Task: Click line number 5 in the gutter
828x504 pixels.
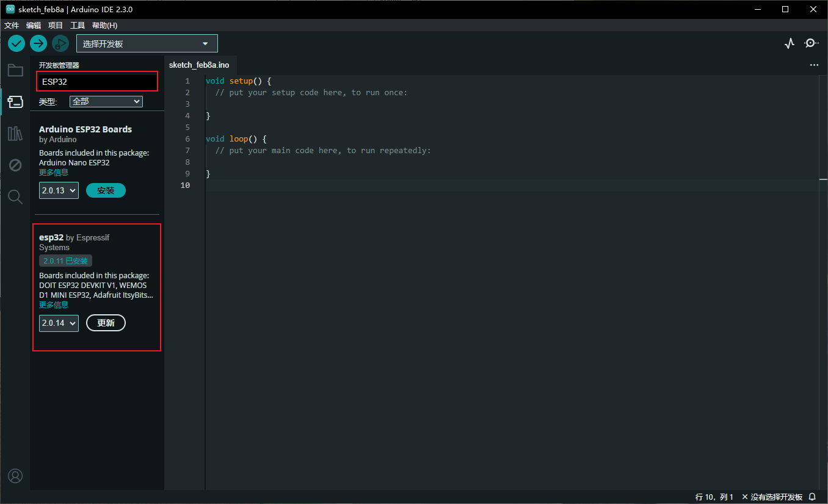Action: 187,127
